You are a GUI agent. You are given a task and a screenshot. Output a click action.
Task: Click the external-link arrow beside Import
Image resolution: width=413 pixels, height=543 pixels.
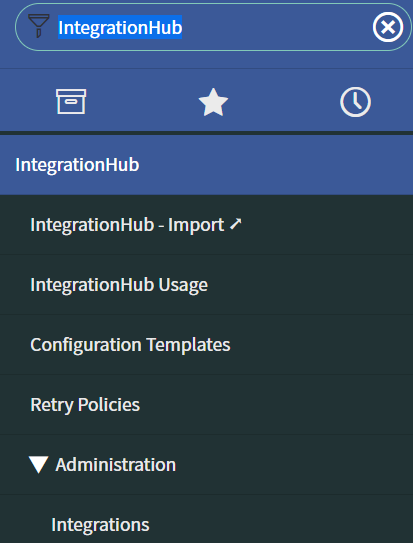(235, 224)
